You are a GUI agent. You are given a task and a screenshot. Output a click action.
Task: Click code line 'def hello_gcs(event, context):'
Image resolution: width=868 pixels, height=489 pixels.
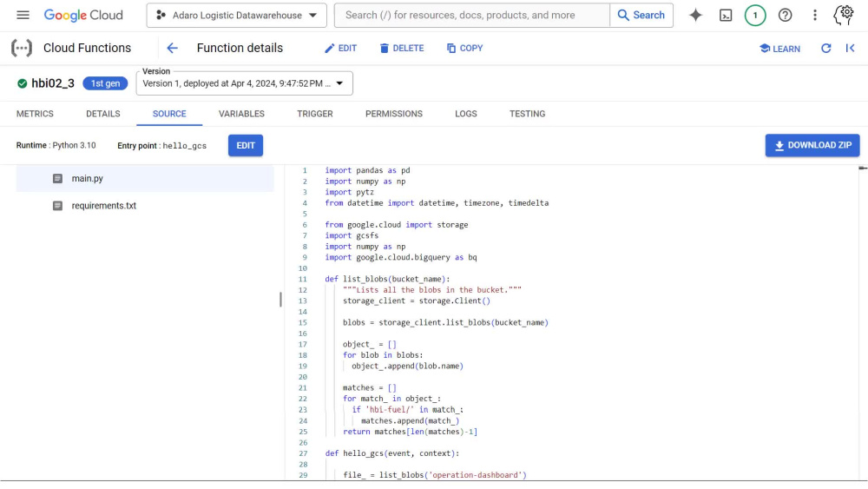(392, 453)
